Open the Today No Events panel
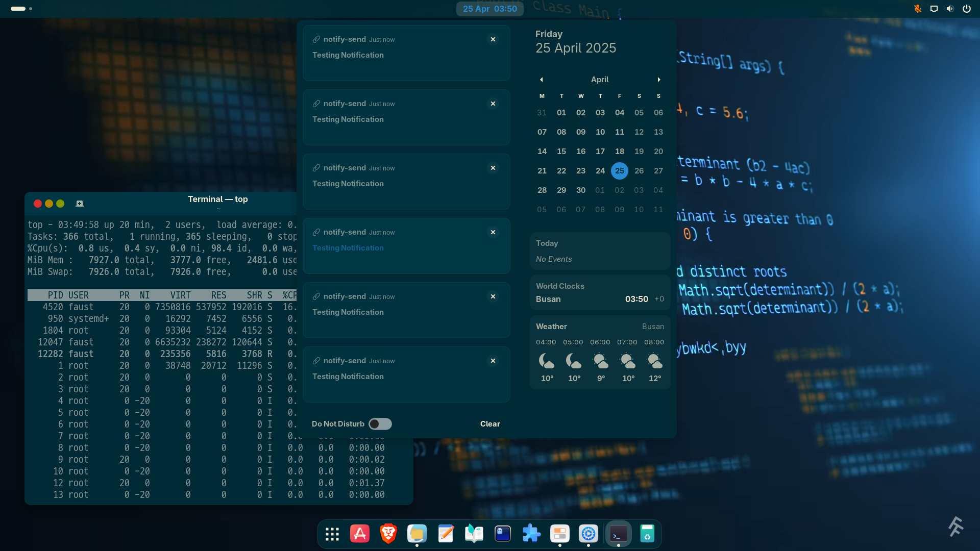 (600, 251)
